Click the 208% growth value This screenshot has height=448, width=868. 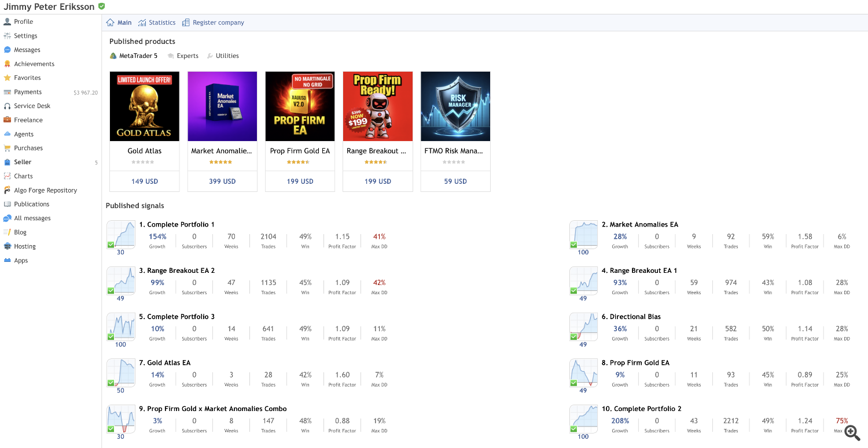620,421
